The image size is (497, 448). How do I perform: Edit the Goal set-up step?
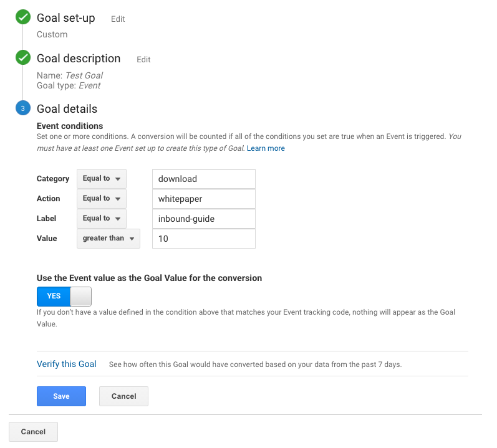118,19
